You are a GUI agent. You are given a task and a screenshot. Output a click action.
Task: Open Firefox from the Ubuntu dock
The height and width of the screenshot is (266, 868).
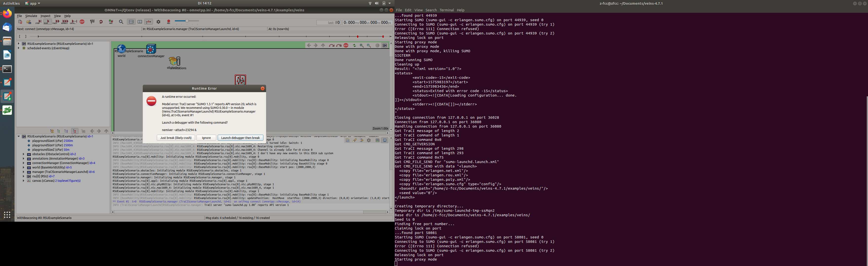coord(7,14)
